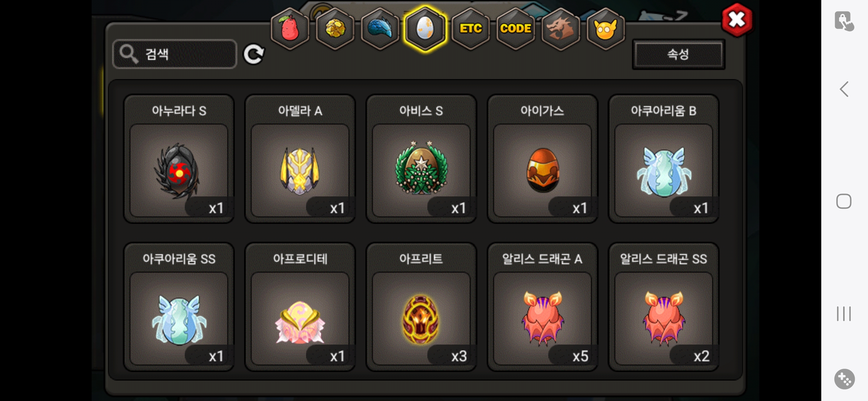The width and height of the screenshot is (868, 401).
Task: Select the 아이가스 orange egg
Action: [543, 159]
